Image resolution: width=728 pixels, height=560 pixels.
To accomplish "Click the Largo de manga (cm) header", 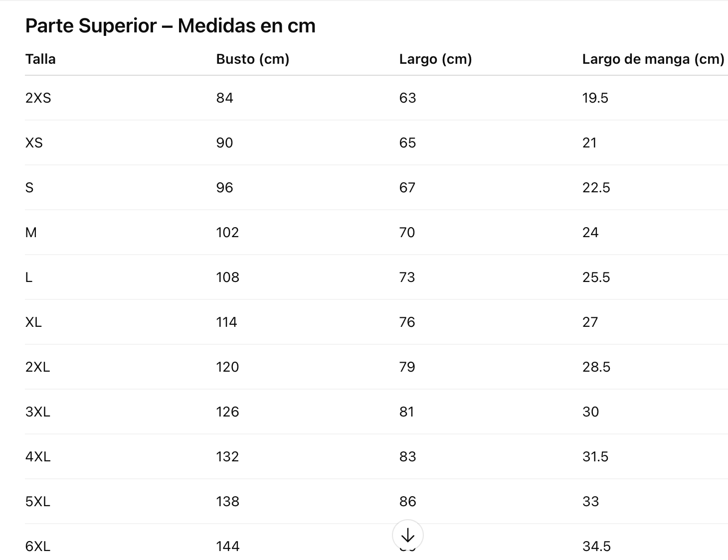I will click(653, 59).
